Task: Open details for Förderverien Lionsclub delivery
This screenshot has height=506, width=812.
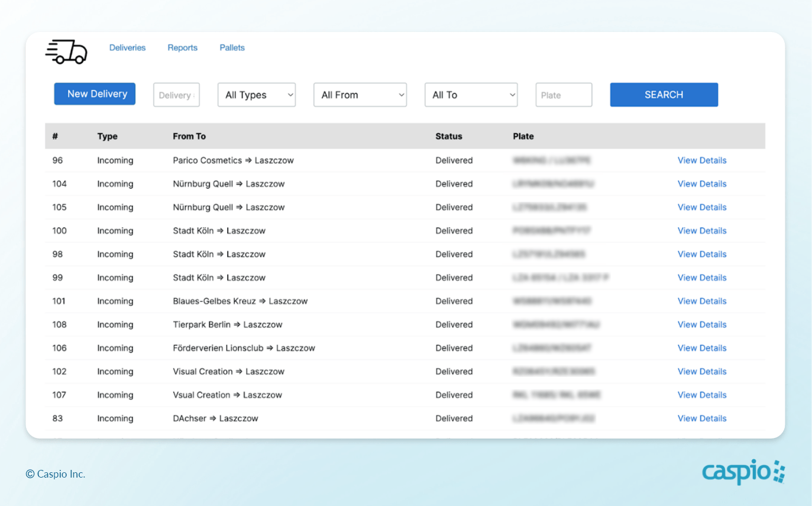Action: (701, 348)
